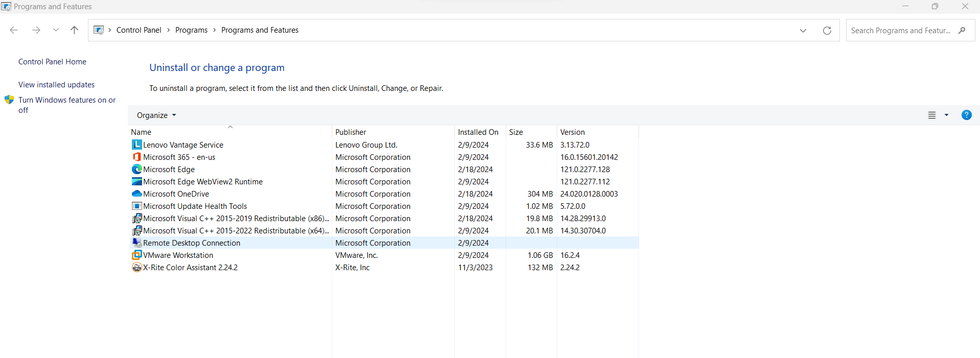980x358 pixels.
Task: Refresh the Programs and Features list
Action: tap(827, 30)
